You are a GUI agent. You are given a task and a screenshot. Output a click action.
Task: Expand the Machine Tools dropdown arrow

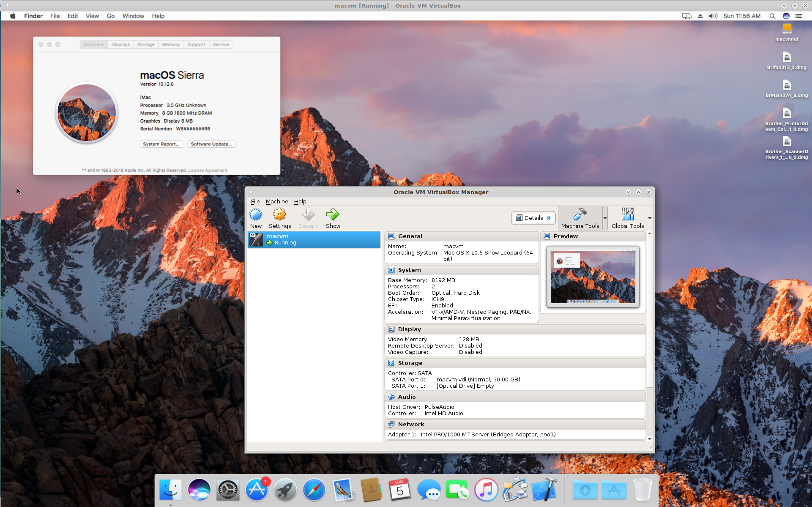(605, 218)
